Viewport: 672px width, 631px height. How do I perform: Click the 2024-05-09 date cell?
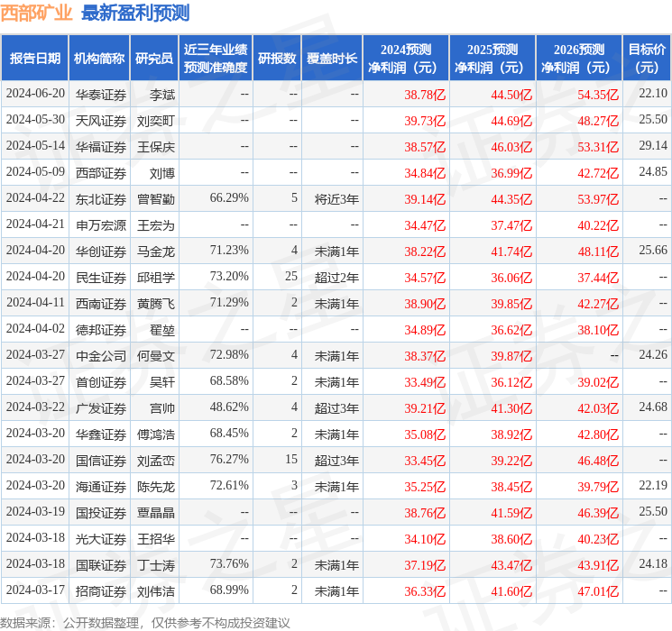(x=35, y=172)
